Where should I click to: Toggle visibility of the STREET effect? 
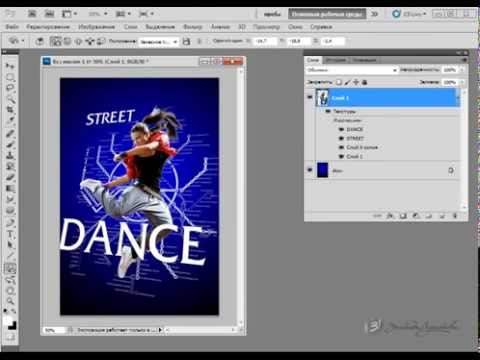click(341, 138)
